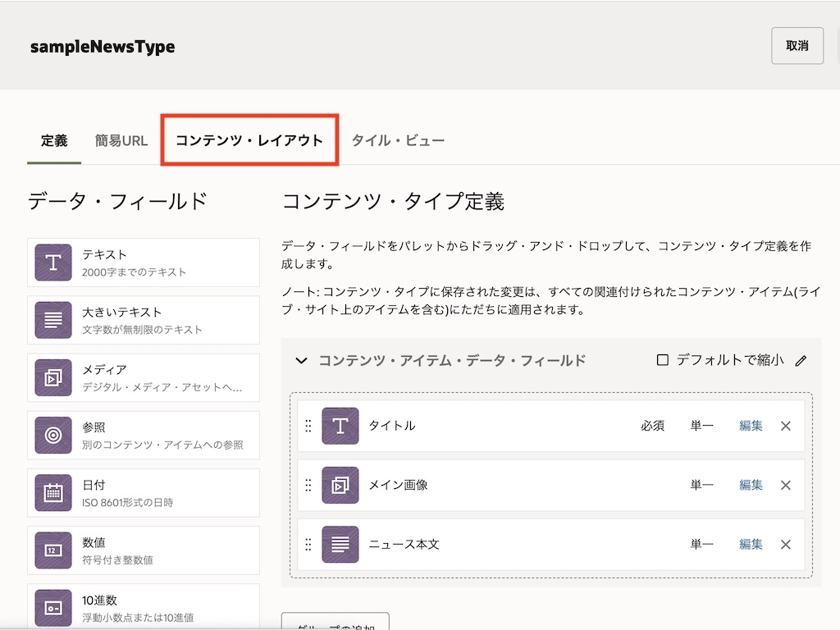840x630 pixels.
Task: Switch to コンテンツ・レイアウト tab
Action: point(249,140)
